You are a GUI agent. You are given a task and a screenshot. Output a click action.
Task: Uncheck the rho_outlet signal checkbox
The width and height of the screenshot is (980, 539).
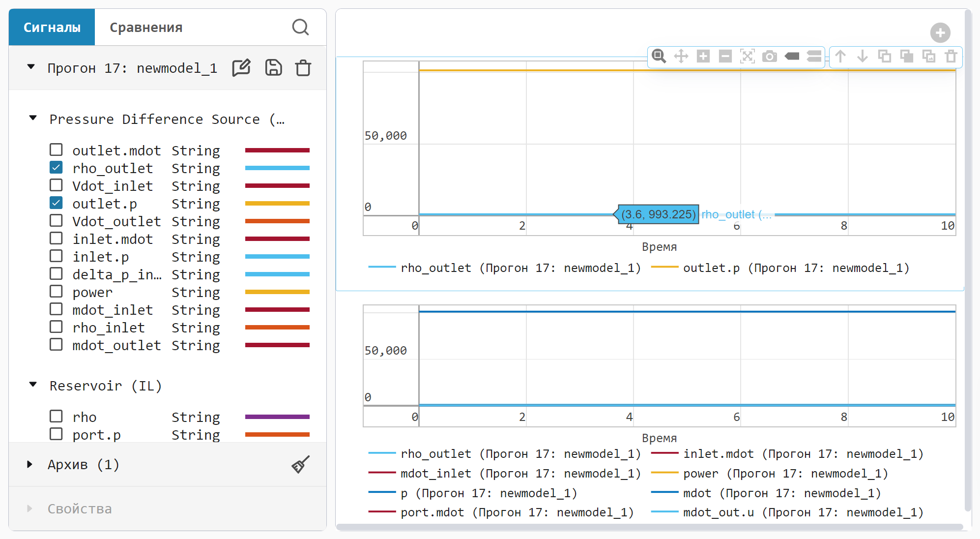point(56,167)
